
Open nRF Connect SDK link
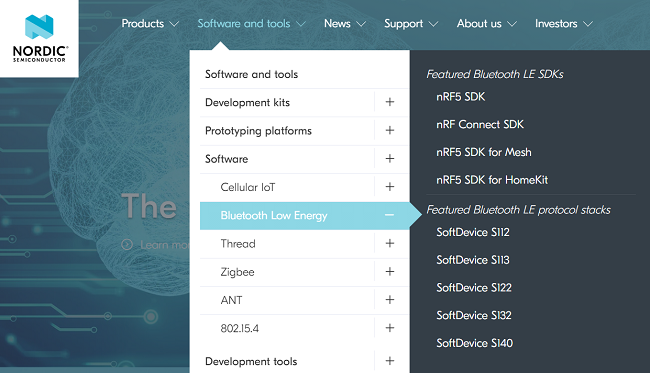click(x=480, y=125)
